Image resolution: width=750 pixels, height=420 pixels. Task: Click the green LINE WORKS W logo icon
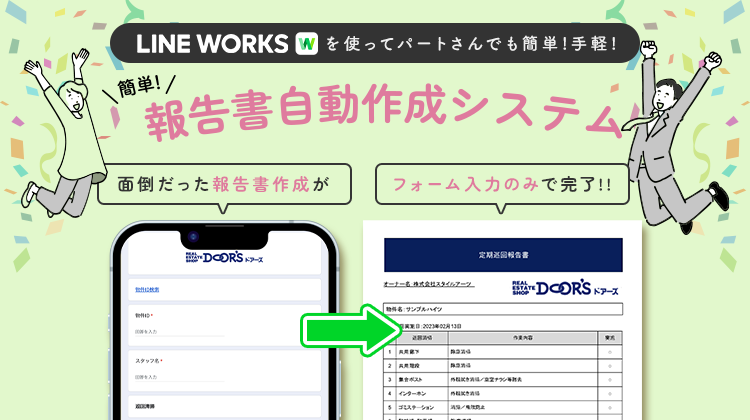click(306, 44)
